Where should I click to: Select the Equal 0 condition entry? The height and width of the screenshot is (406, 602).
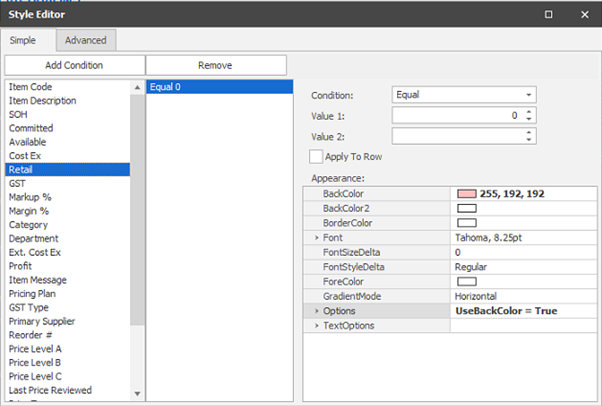(x=219, y=87)
